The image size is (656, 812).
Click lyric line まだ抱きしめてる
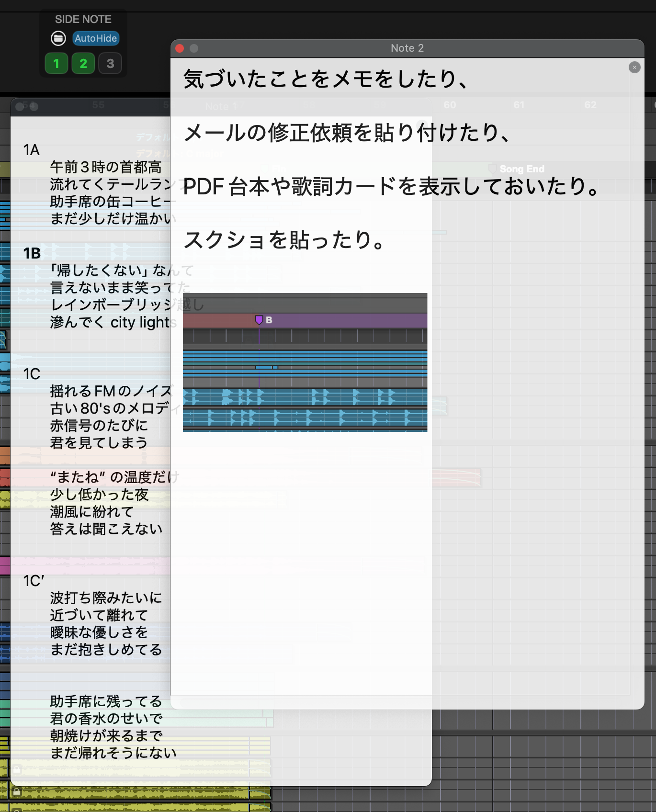[106, 650]
